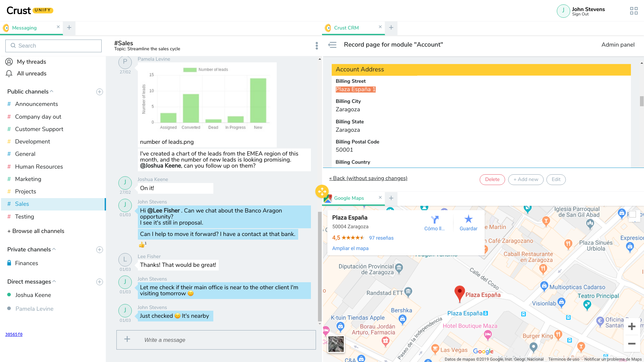This screenshot has width=644, height=362.
Task: Click the messaging Search field
Action: [x=53, y=46]
